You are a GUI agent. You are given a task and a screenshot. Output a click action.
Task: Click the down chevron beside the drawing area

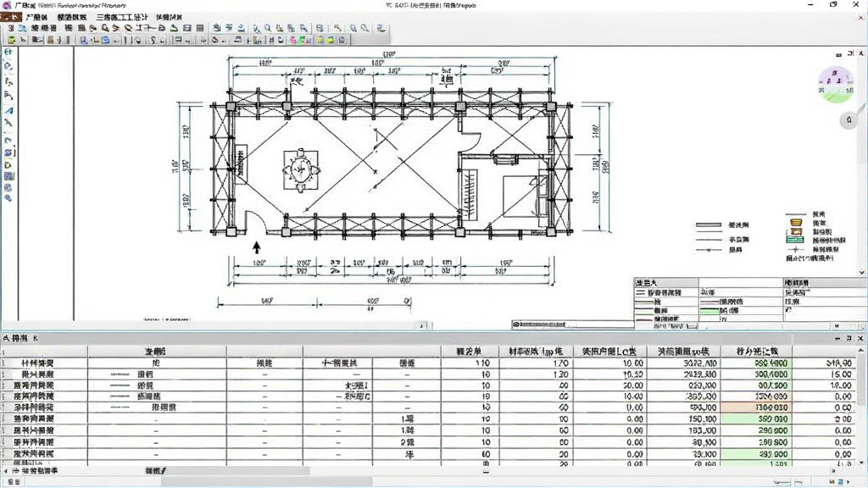[x=861, y=272]
